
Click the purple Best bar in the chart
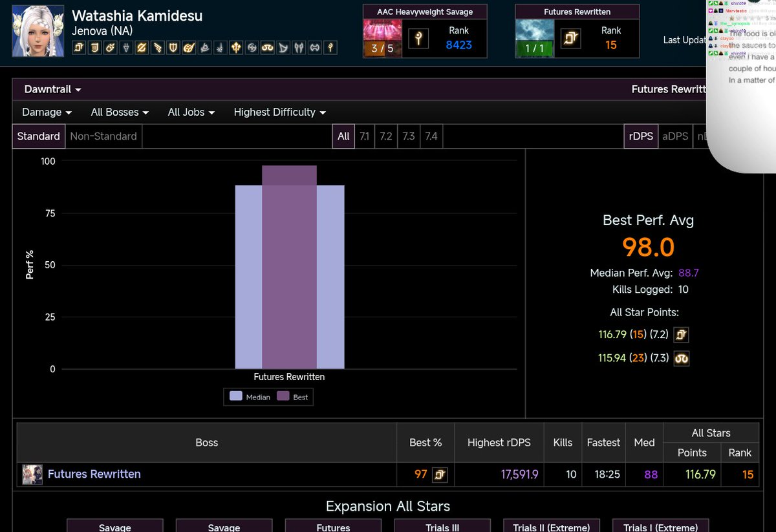point(289,267)
